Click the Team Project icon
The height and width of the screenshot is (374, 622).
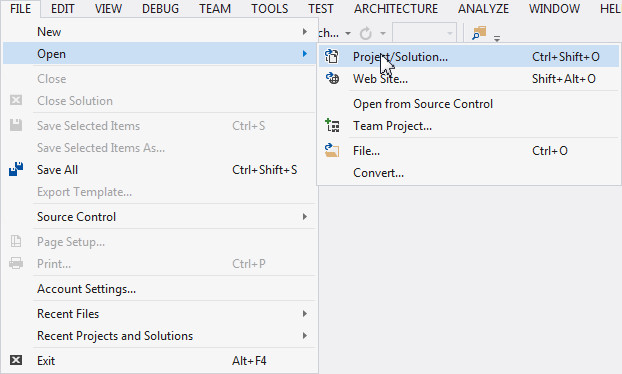(332, 125)
